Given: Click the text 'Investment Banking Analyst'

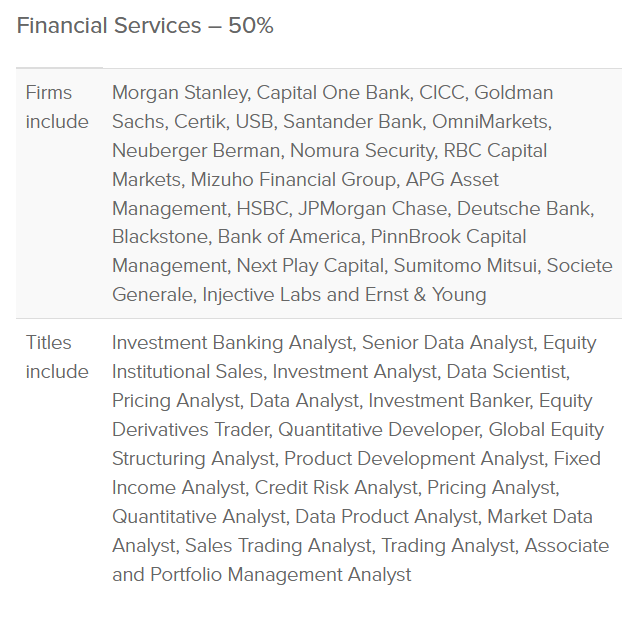Looking at the screenshot, I should tap(232, 343).
